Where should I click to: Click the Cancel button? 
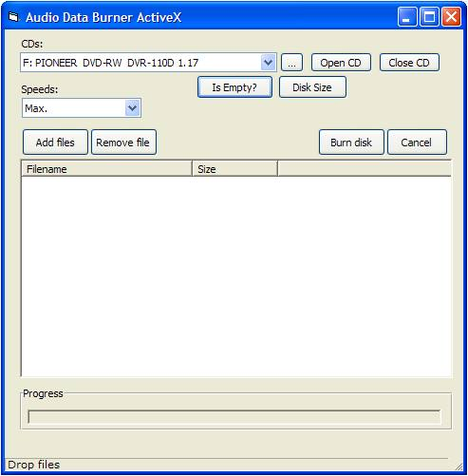[x=417, y=143]
